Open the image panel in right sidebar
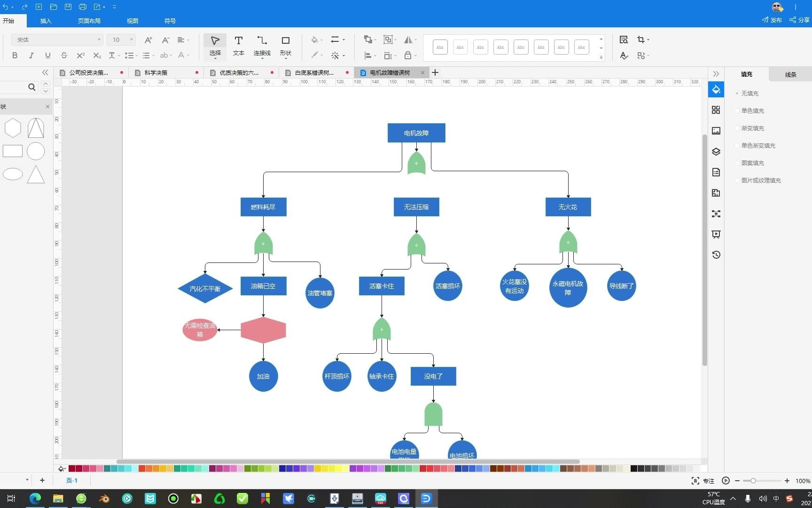This screenshot has height=508, width=812. click(x=716, y=131)
